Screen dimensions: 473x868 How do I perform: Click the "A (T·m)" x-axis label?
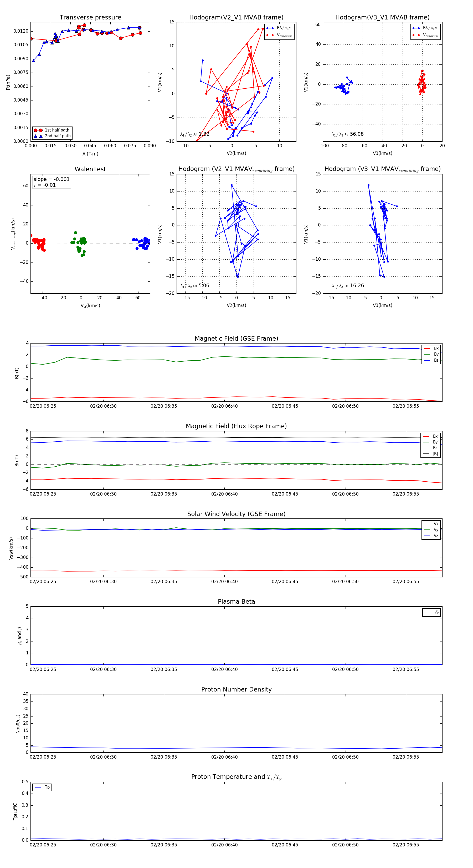(x=90, y=154)
